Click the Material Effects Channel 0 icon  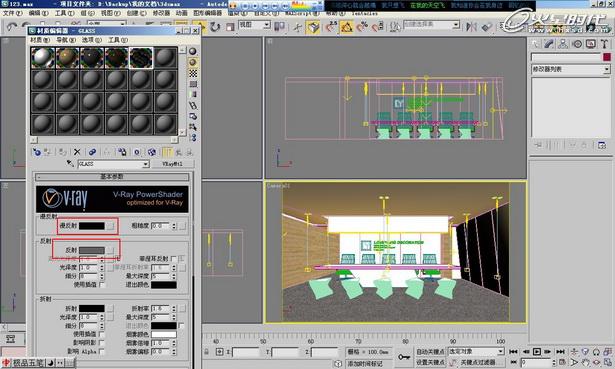coord(137,152)
